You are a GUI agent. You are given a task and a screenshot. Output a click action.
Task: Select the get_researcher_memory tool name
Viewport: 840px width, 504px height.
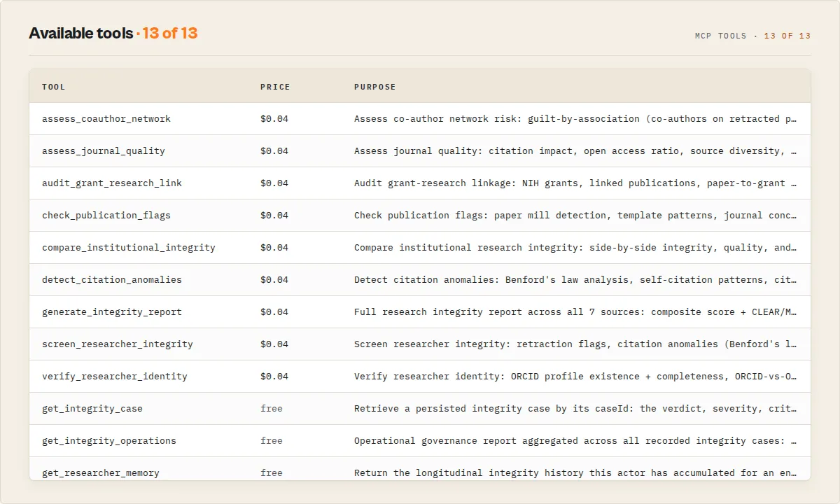click(101, 472)
